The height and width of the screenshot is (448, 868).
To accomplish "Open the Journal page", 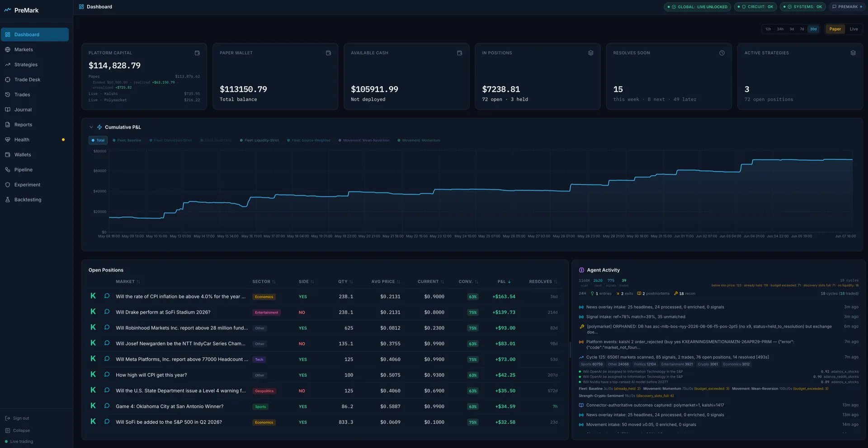I will (35, 110).
